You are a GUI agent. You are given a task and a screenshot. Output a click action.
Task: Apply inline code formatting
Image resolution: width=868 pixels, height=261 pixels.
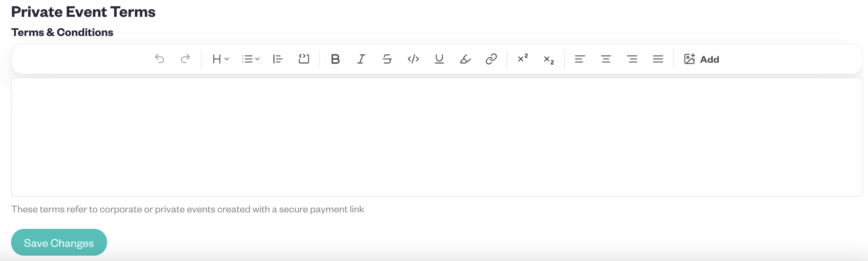pyautogui.click(x=413, y=59)
